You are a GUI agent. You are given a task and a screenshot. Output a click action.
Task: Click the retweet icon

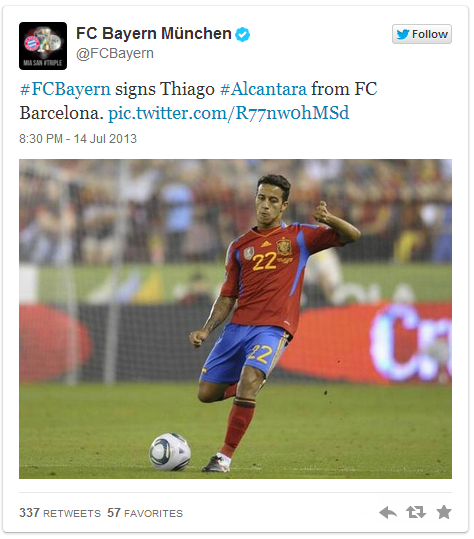click(416, 512)
